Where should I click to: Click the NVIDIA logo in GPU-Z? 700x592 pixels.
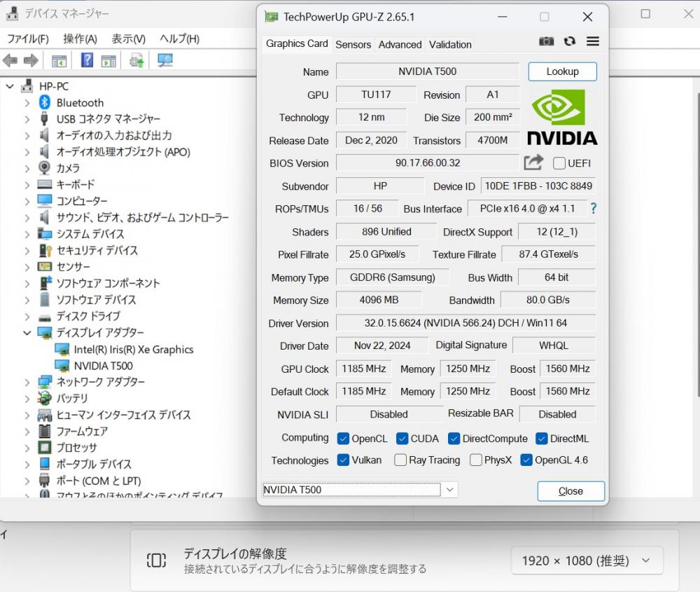[562, 117]
